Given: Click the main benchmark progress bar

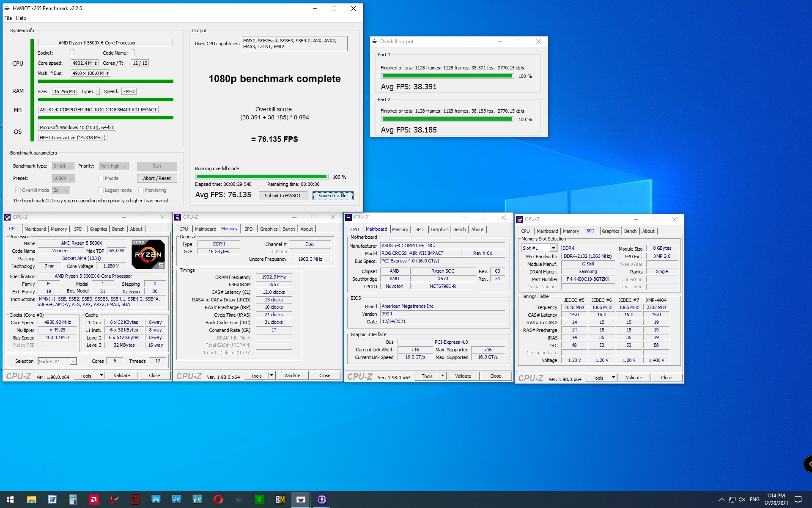Looking at the screenshot, I should coord(262,177).
